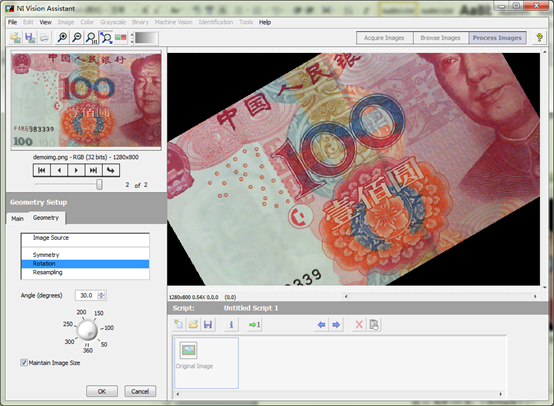Select Image Source in the list
Viewport: 554px width, 406px height.
coord(85,238)
